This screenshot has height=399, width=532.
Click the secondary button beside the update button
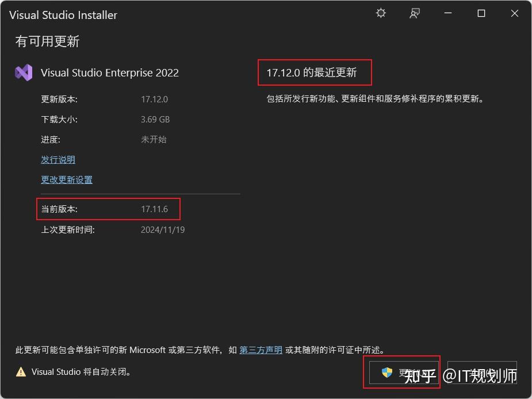click(482, 372)
